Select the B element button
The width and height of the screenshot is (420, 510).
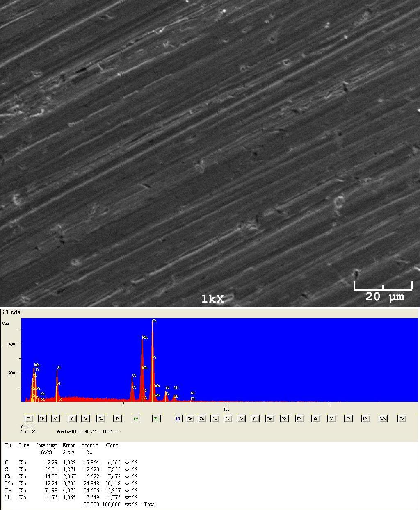click(x=29, y=419)
